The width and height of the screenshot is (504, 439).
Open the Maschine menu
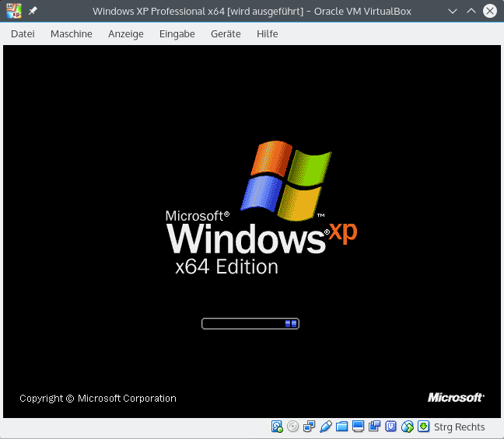(71, 34)
